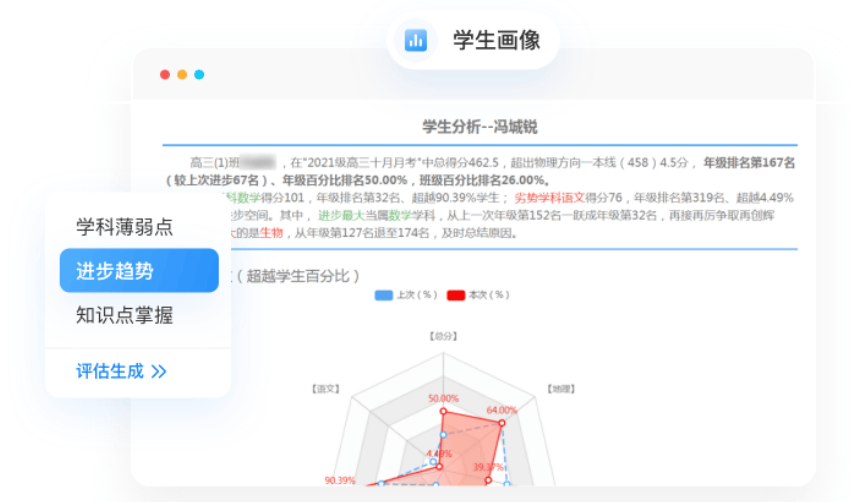Click the red 生物 subject text

pyautogui.click(x=272, y=233)
